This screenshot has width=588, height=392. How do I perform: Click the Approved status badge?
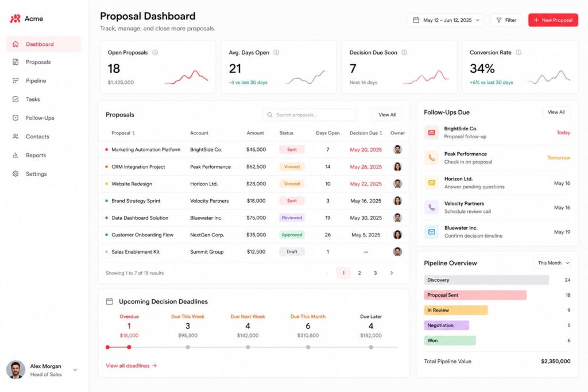(x=292, y=235)
